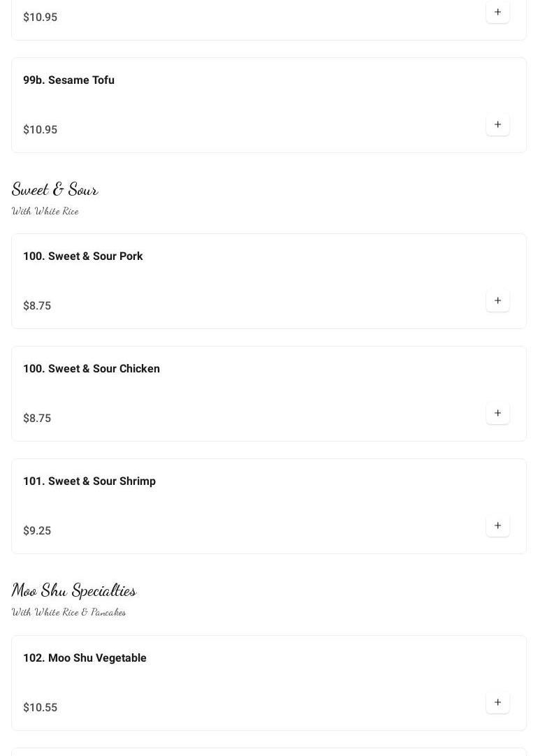The height and width of the screenshot is (756, 538).
Task: Open 100. Sweet & Sour Chicken item name
Action: click(x=91, y=369)
